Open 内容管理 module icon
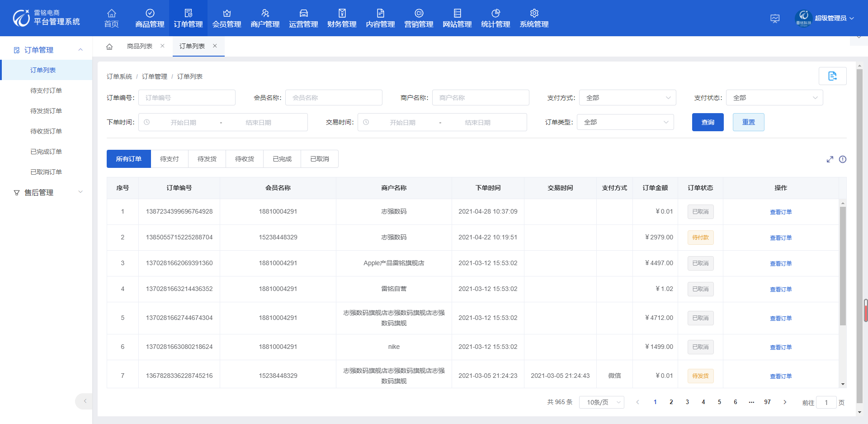 pos(381,13)
